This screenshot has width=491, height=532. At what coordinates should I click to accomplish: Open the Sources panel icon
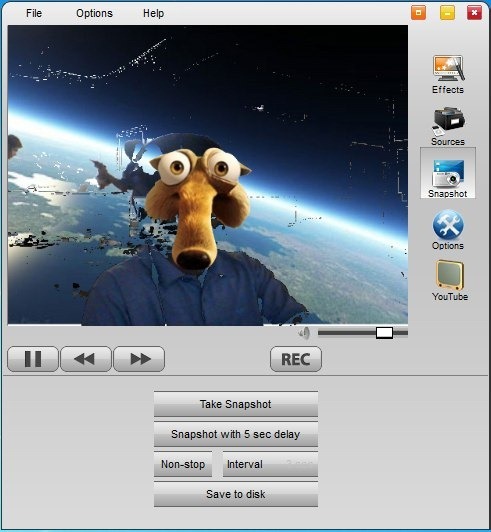448,121
